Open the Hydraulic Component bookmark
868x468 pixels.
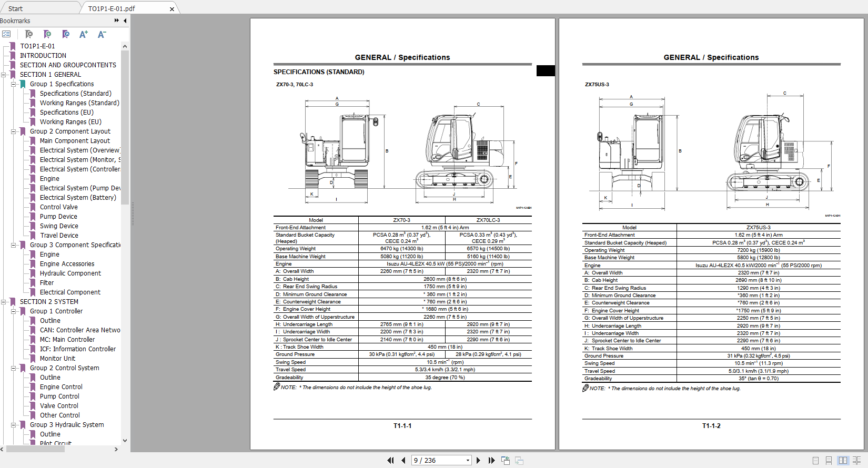coord(70,273)
